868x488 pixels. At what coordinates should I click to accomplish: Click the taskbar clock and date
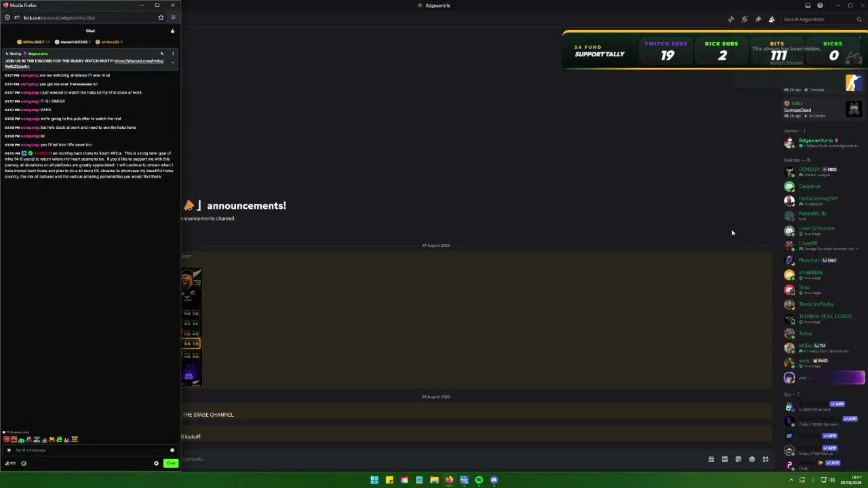click(852, 480)
